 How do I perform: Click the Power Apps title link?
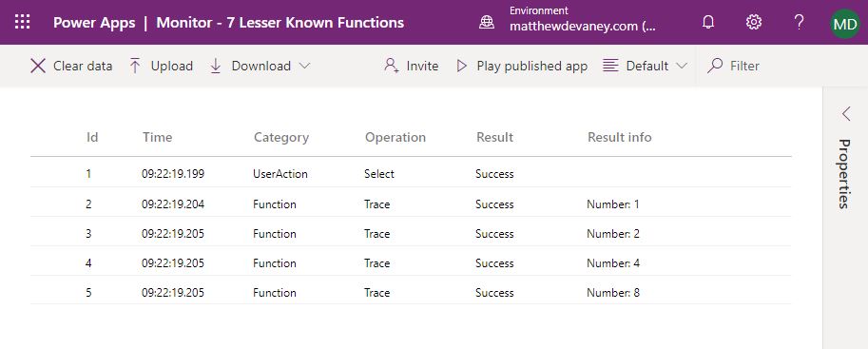93,23
